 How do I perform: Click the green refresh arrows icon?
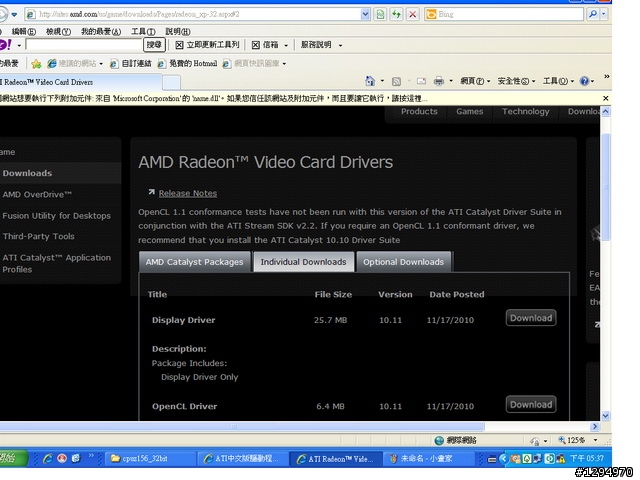(x=396, y=15)
